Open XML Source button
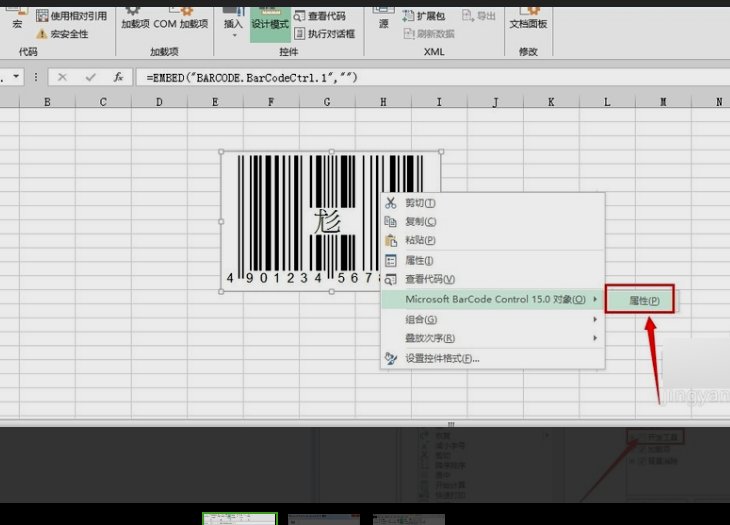Image resolution: width=730 pixels, height=525 pixels. tap(384, 19)
